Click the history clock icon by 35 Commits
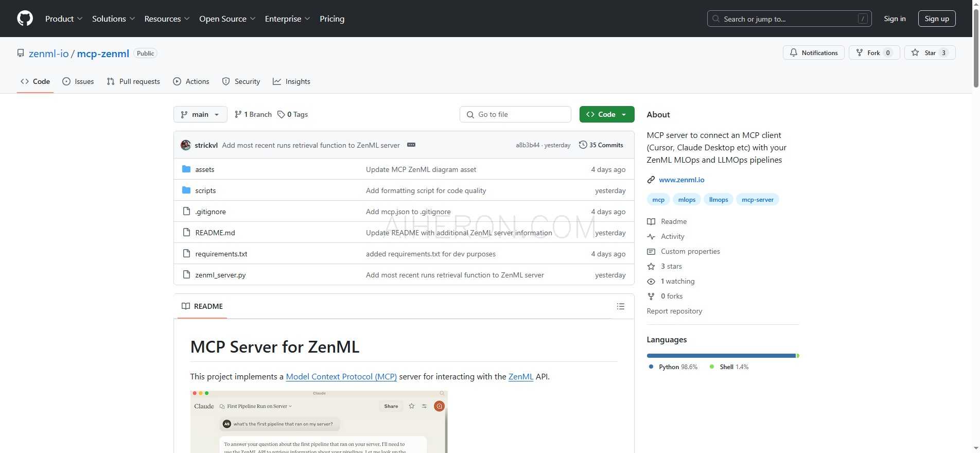The height and width of the screenshot is (453, 980). (583, 145)
